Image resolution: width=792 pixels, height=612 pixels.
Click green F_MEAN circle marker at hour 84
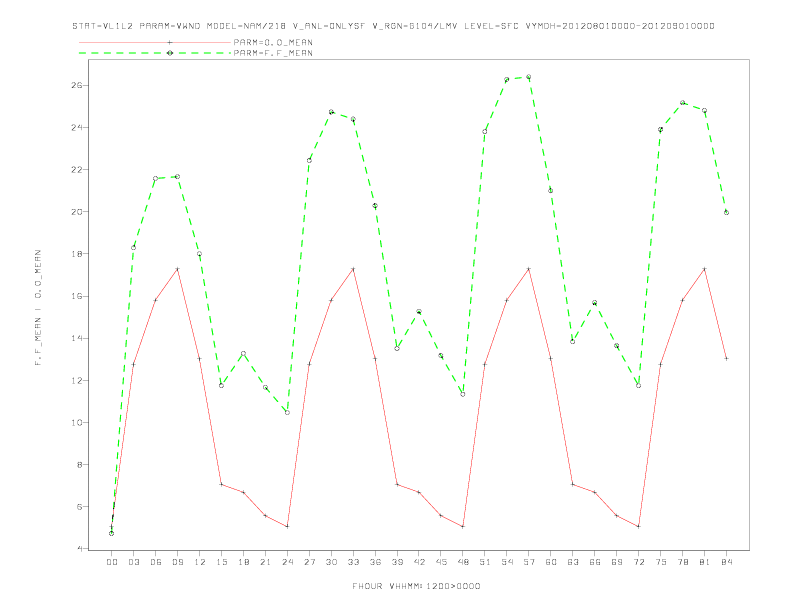pos(726,213)
